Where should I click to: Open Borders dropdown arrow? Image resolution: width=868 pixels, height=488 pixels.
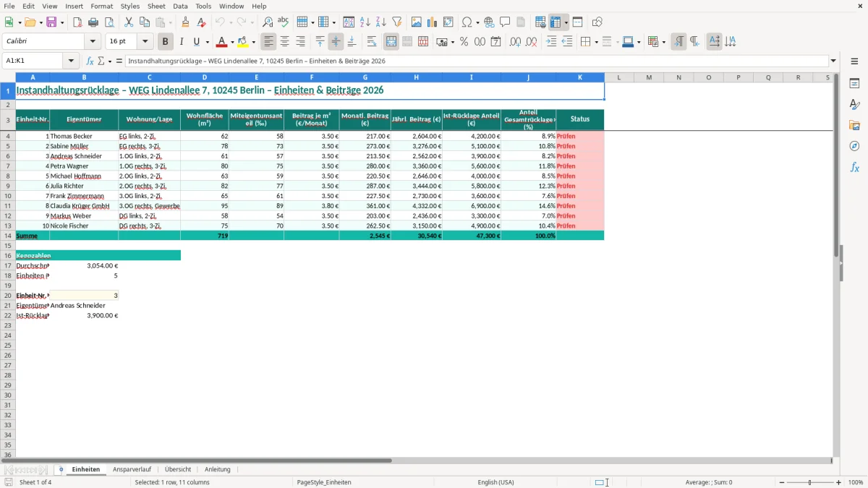(596, 42)
